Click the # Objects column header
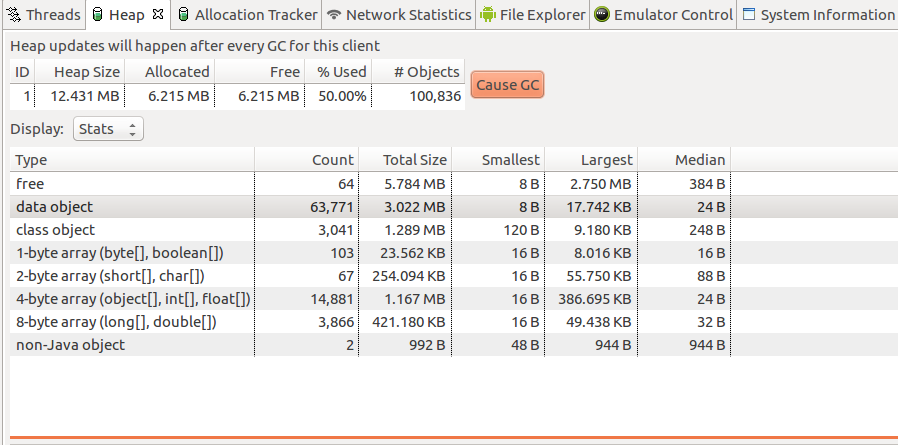This screenshot has height=445, width=898. [x=418, y=72]
